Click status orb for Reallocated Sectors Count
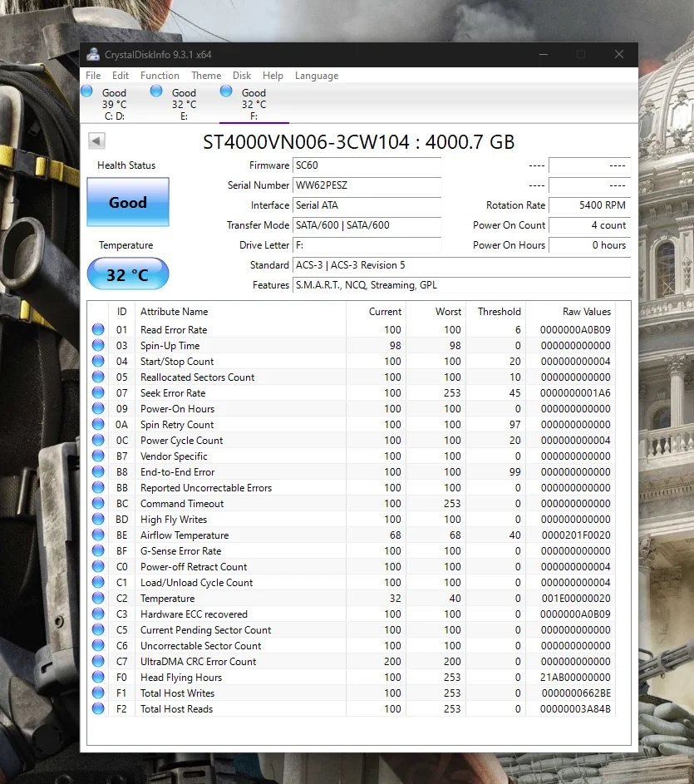Screen dimensions: 694x784 pos(98,377)
